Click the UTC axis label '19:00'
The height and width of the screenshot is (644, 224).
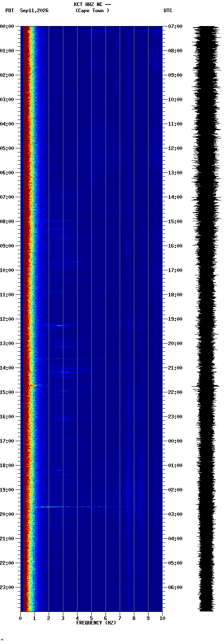pos(175,319)
